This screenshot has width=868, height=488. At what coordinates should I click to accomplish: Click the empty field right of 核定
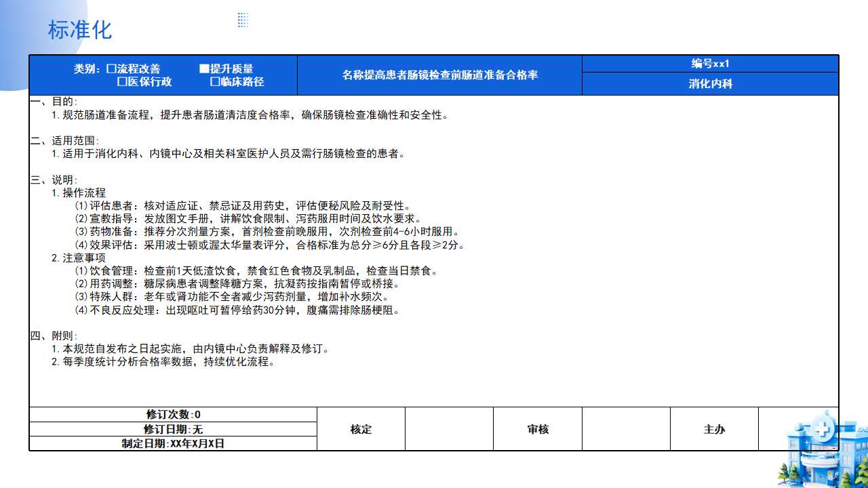(449, 429)
